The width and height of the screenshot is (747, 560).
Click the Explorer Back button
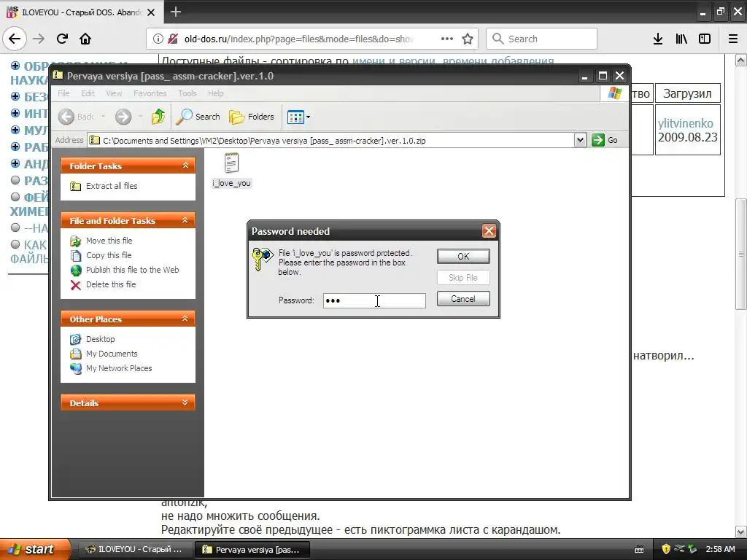point(77,117)
